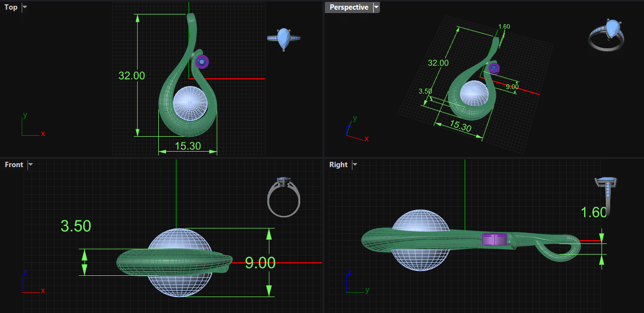This screenshot has height=313, width=644.
Task: Select the Right viewport title label
Action: [x=338, y=165]
